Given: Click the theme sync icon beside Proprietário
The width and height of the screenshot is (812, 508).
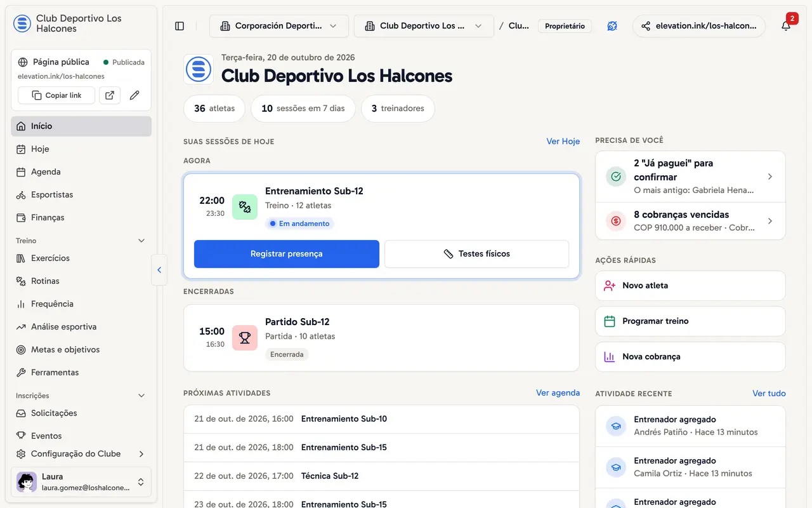Looking at the screenshot, I should (x=612, y=26).
